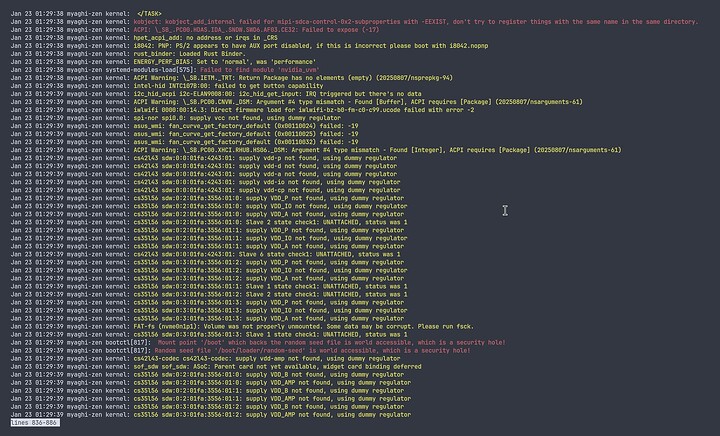Click the red 'kobject_add_internal failed' error line
Screen dimensions: 720x436
354,22
